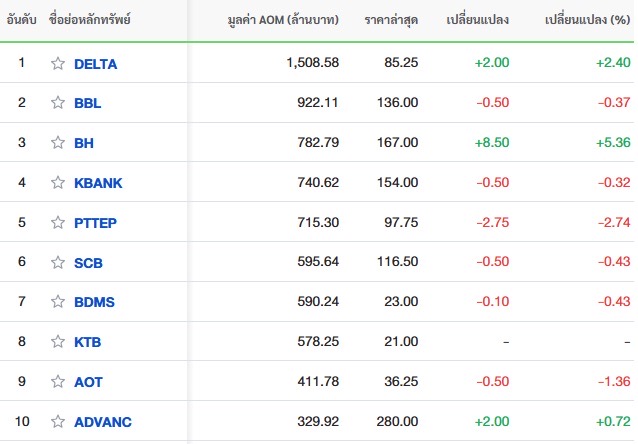
Task: Open the ADVANC symbol link
Action: tap(103, 422)
